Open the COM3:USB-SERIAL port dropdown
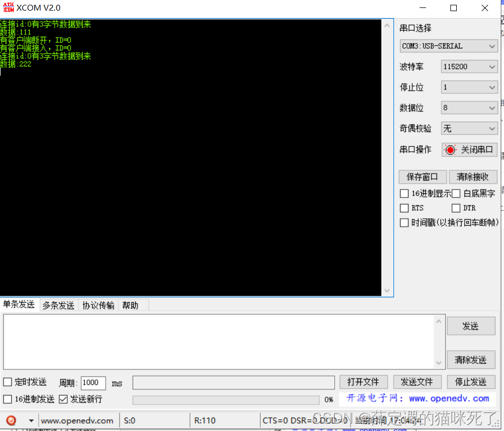The image size is (504, 431). [x=449, y=46]
